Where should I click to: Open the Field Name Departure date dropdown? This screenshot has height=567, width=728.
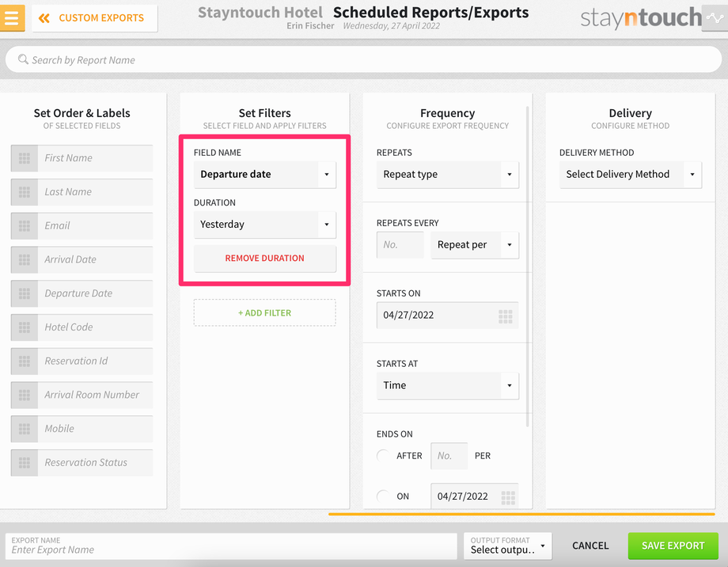coord(264,175)
